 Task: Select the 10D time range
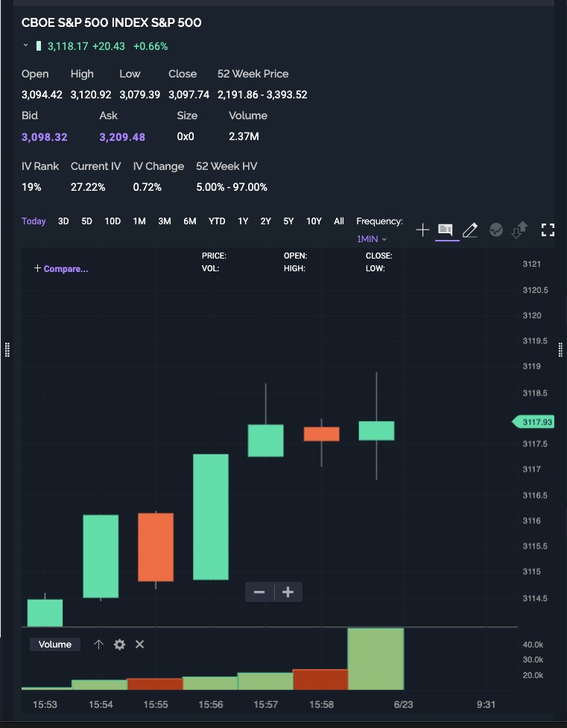[113, 221]
